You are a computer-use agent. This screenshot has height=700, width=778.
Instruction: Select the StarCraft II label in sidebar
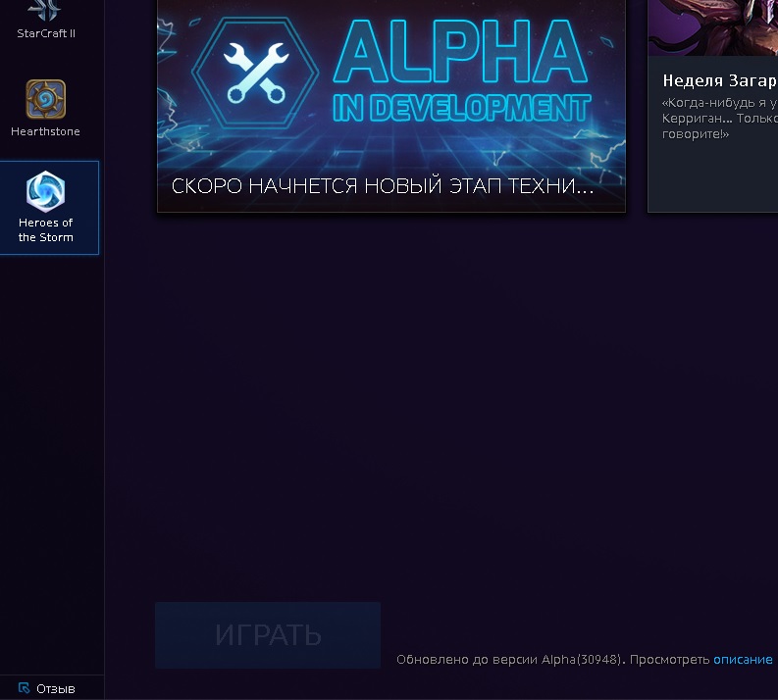coord(46,33)
